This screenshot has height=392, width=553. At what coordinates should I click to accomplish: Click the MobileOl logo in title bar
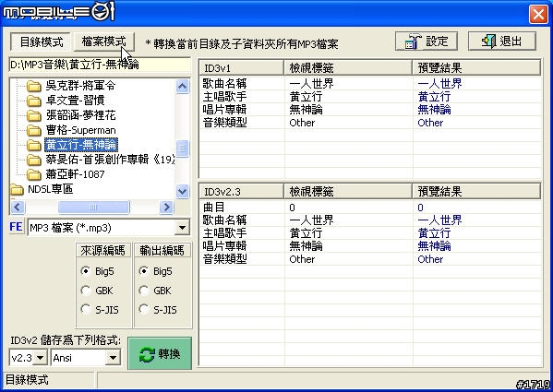59,12
